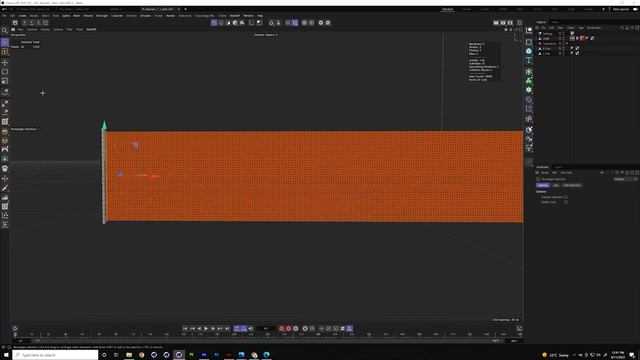Open the Cameras menu in viewport
This screenshot has width=640, height=360.
pos(32,29)
